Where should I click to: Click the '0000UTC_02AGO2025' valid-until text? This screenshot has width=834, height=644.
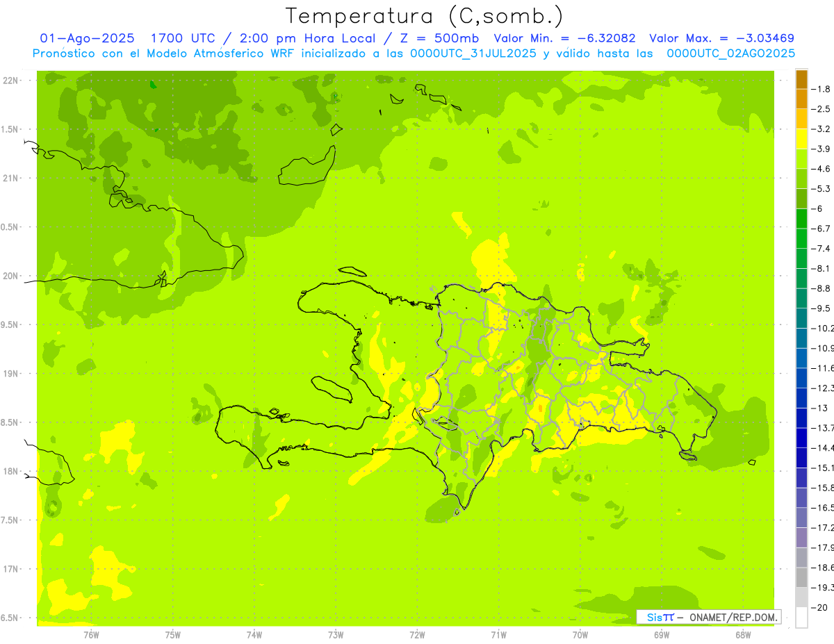click(x=730, y=53)
